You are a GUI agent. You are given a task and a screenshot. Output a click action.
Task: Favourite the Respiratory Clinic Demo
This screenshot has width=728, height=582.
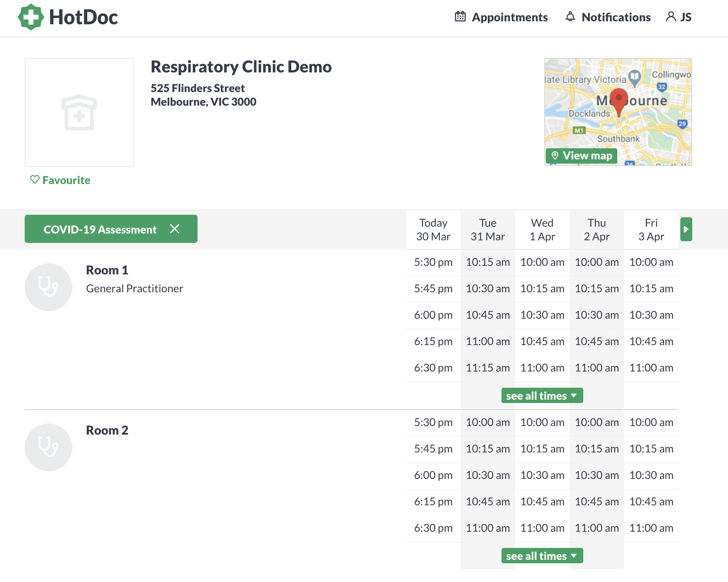point(60,180)
